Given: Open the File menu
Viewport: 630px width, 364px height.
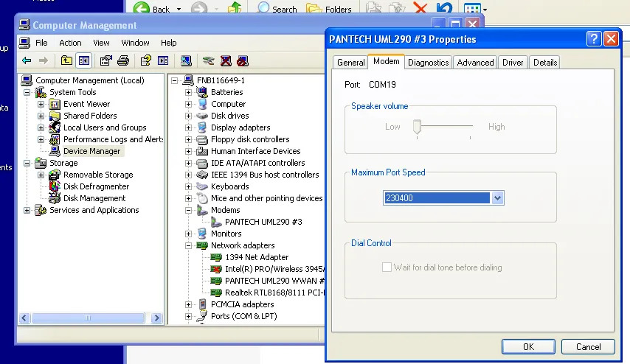Looking at the screenshot, I should click(41, 43).
